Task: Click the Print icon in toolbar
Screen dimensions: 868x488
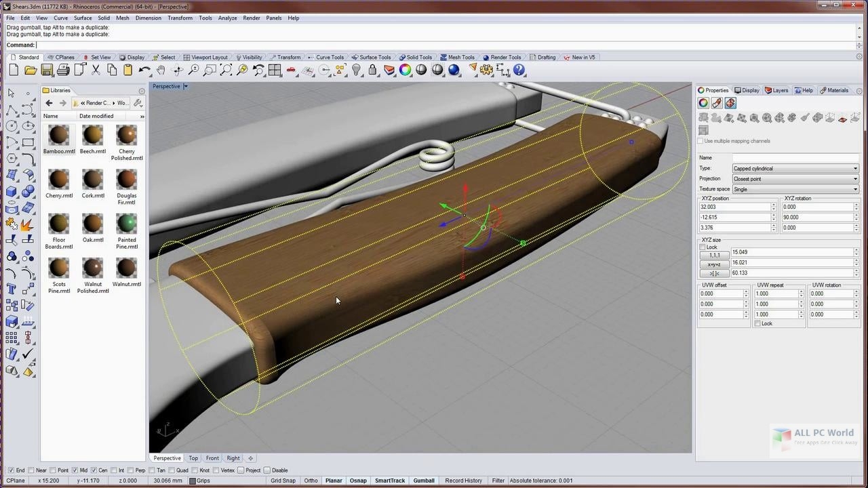Action: [63, 70]
